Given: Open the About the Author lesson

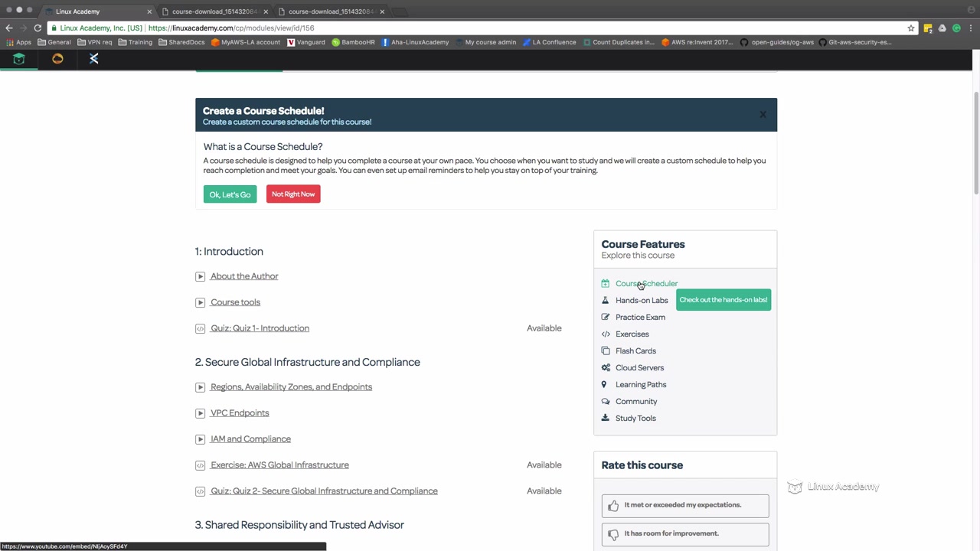Looking at the screenshot, I should (x=244, y=276).
